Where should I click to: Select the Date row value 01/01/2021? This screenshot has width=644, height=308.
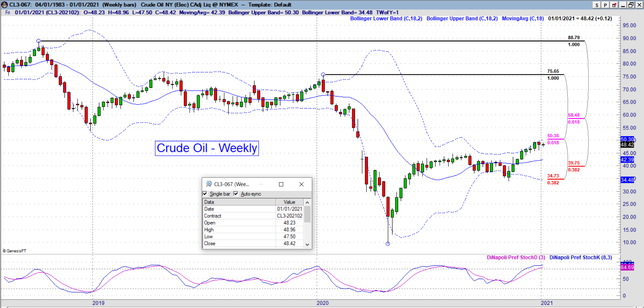click(289, 209)
